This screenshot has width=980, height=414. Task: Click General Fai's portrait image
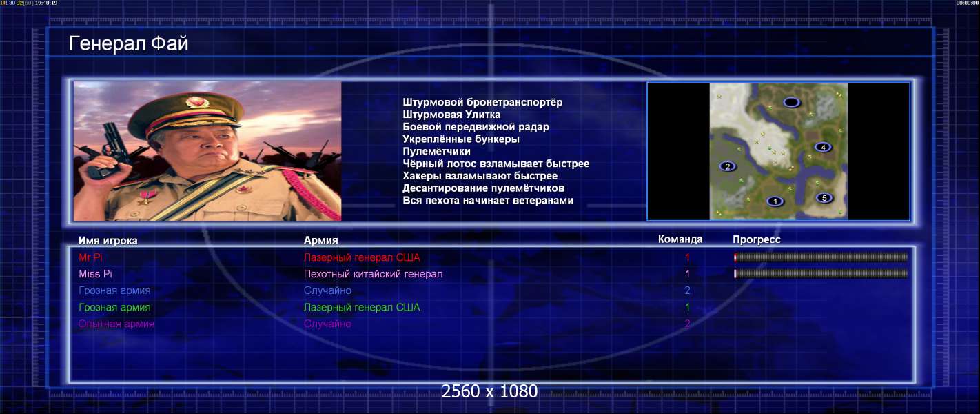click(x=207, y=151)
